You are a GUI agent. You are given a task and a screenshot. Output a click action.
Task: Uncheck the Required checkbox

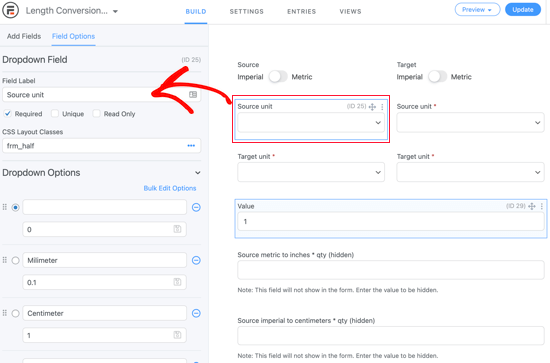(x=7, y=114)
